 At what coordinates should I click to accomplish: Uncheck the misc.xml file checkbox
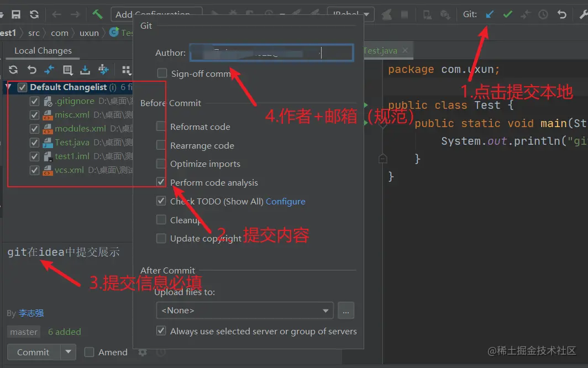[x=34, y=115]
